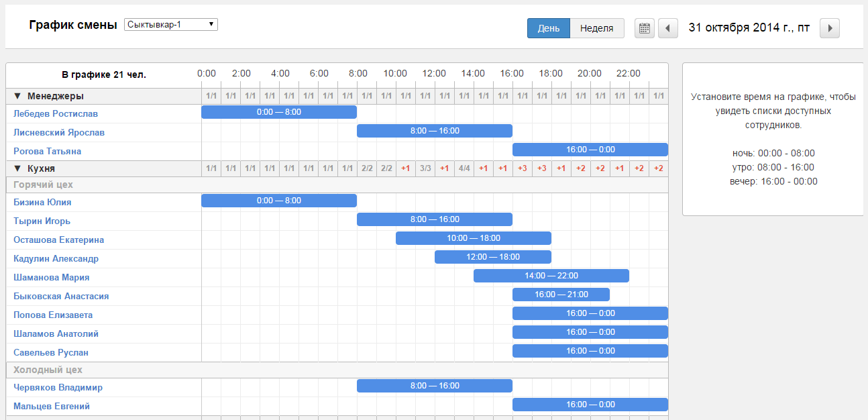Screen dimensions: 868x420
Task: Click the 16:00 time header label
Action: [x=512, y=73]
